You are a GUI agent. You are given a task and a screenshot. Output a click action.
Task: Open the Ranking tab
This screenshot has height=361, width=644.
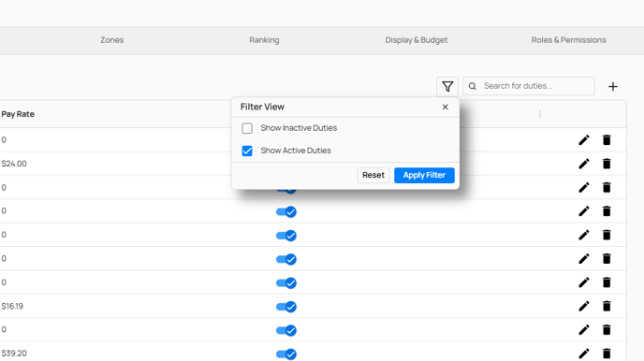(x=264, y=40)
